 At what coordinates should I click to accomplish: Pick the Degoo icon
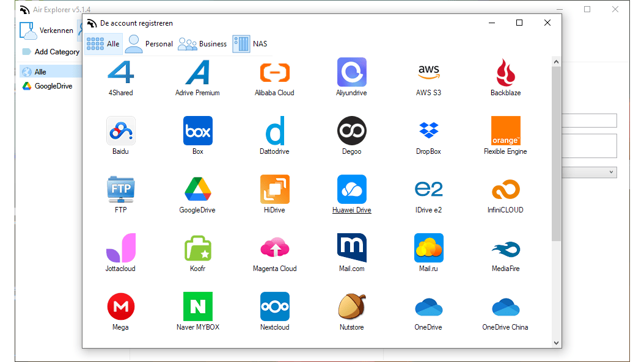(351, 131)
